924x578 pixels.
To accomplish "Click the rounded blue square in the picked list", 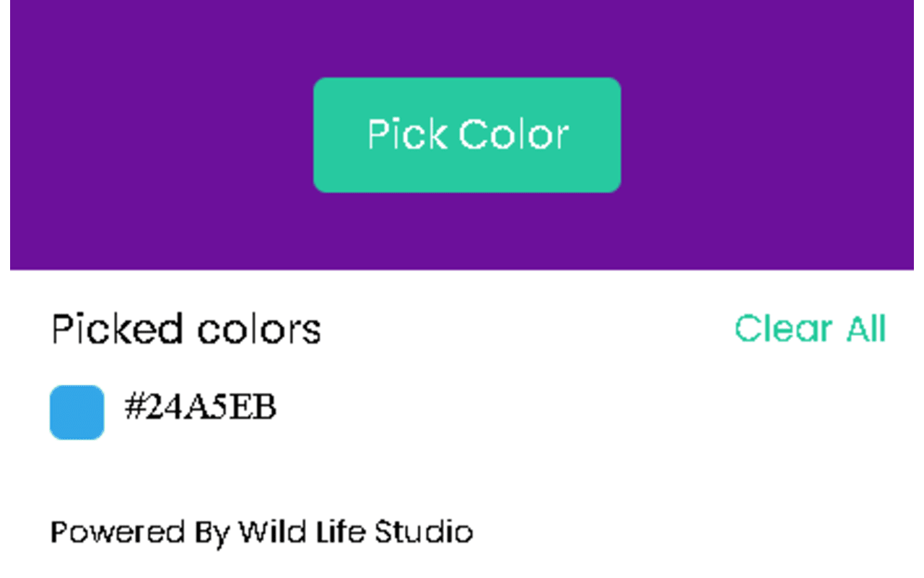I will 77,412.
